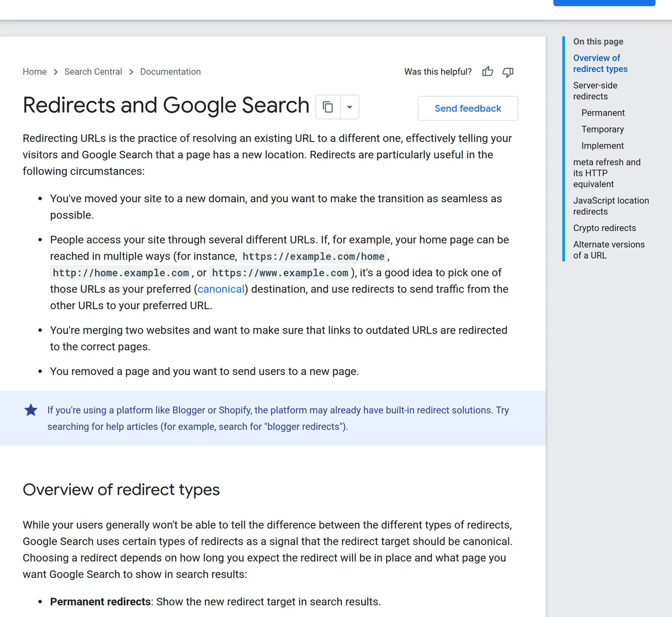The height and width of the screenshot is (617, 672).
Task: Click the thumbs up helpful icon
Action: coord(487,72)
